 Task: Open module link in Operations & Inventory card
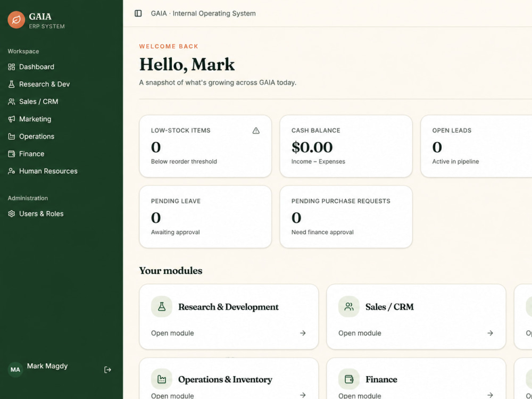point(172,396)
